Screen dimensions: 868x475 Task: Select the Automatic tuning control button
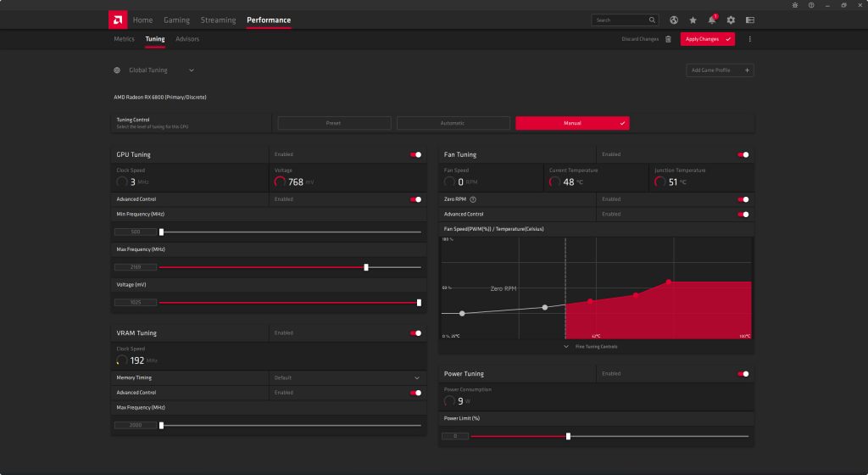pos(453,123)
